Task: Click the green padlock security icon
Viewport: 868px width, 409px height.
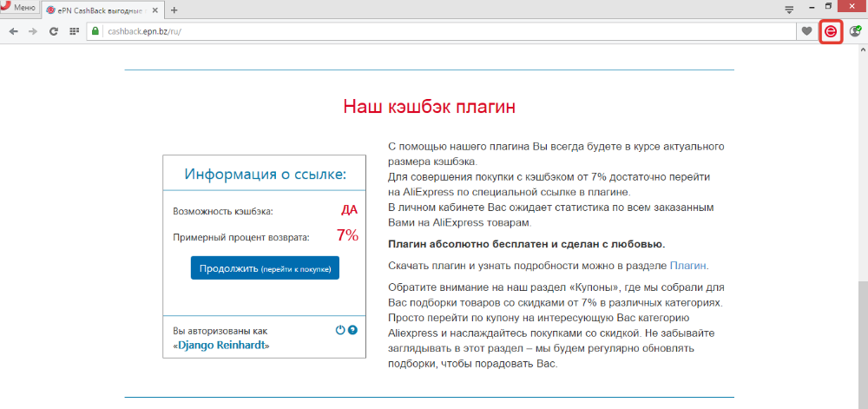Action: point(96,31)
